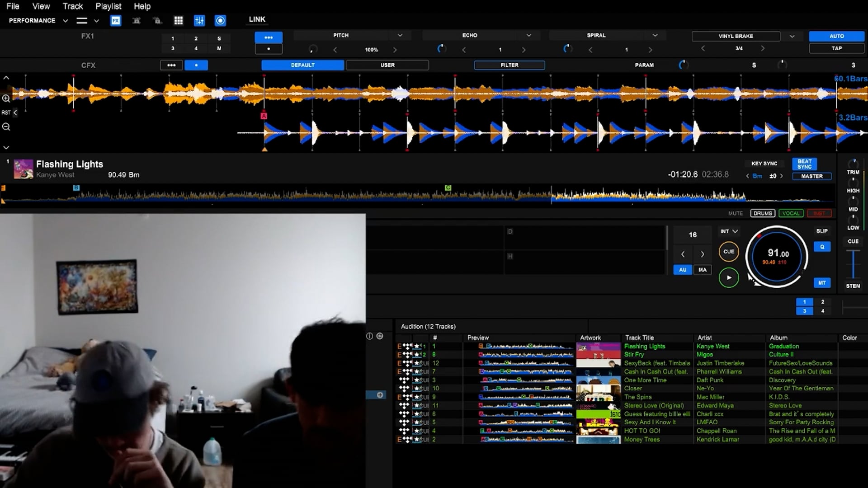Viewport: 868px width, 488px height.
Task: Click the MA manual loop button
Action: click(x=702, y=270)
